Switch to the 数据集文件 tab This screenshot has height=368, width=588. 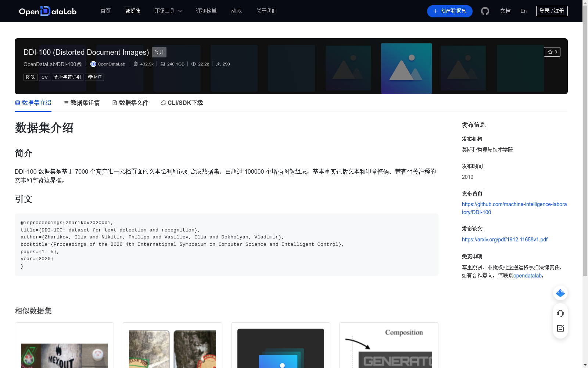click(x=130, y=103)
